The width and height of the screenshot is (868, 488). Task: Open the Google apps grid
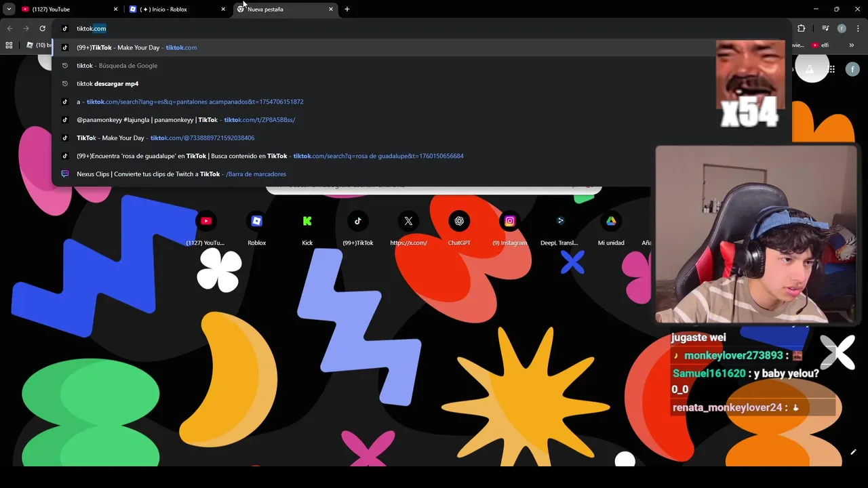click(831, 69)
